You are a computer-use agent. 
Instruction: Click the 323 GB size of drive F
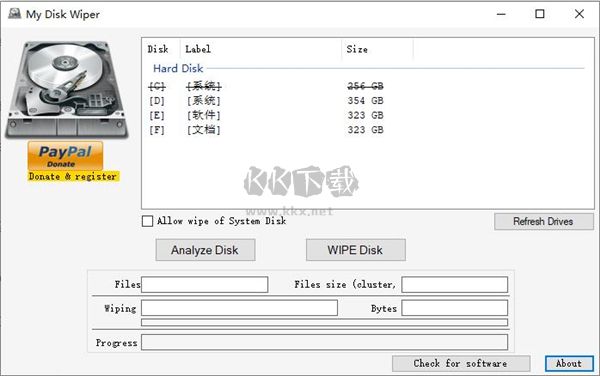click(365, 130)
